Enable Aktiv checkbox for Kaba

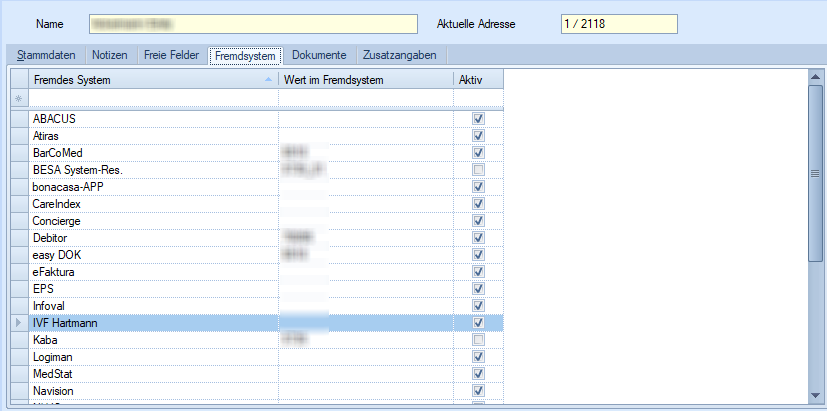tap(478, 340)
